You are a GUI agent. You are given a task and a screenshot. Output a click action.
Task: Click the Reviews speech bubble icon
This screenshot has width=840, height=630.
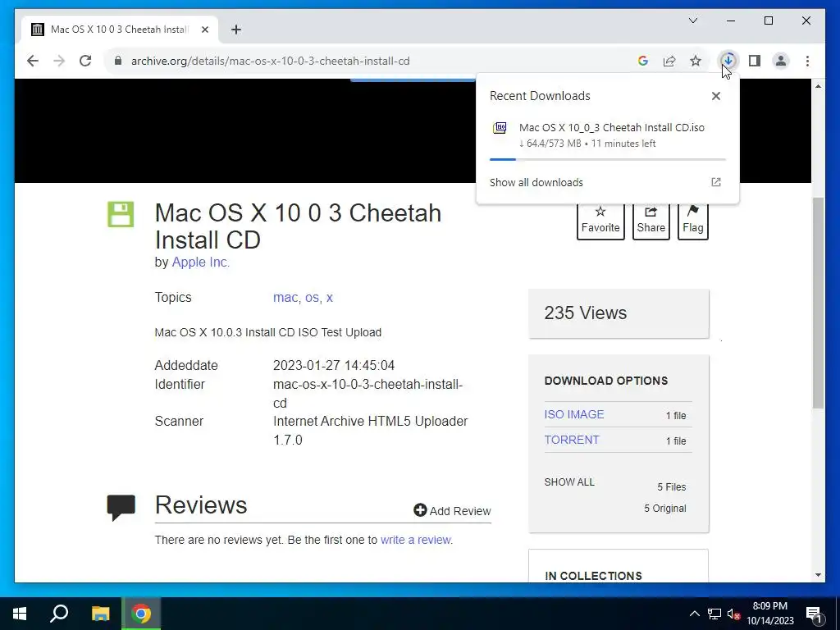pyautogui.click(x=121, y=507)
